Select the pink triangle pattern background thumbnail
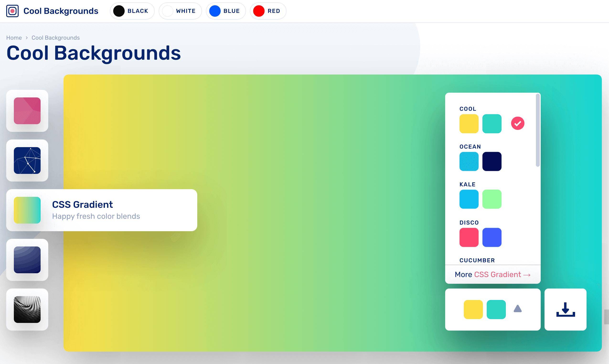The image size is (609, 364). click(x=27, y=111)
